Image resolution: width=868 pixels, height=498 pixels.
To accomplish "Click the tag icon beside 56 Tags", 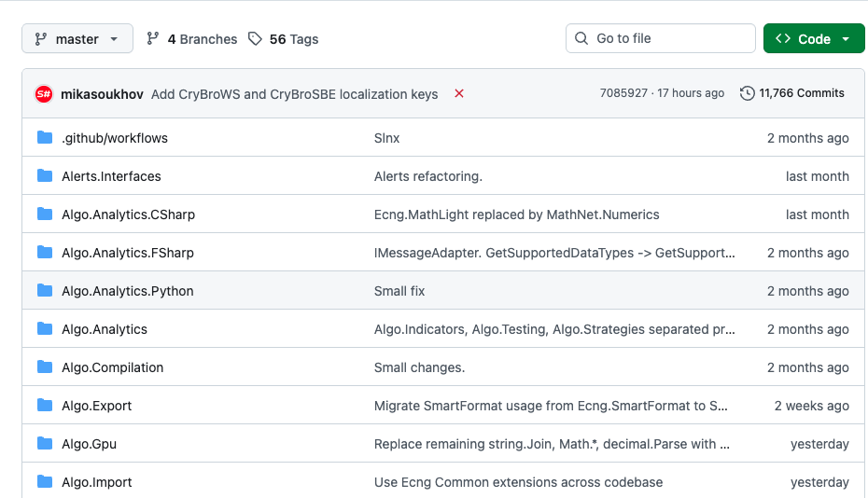I will [255, 39].
